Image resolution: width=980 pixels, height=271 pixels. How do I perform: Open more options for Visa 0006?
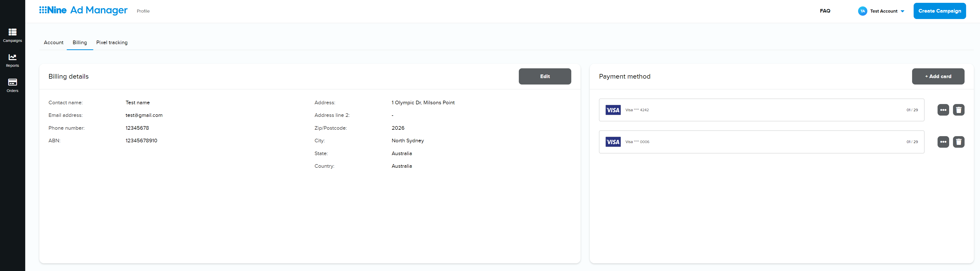(x=943, y=142)
